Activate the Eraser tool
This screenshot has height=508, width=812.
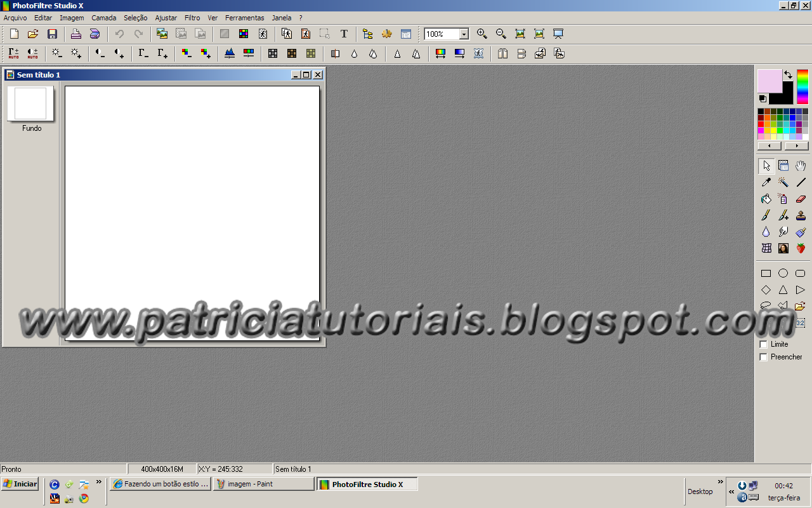click(800, 199)
